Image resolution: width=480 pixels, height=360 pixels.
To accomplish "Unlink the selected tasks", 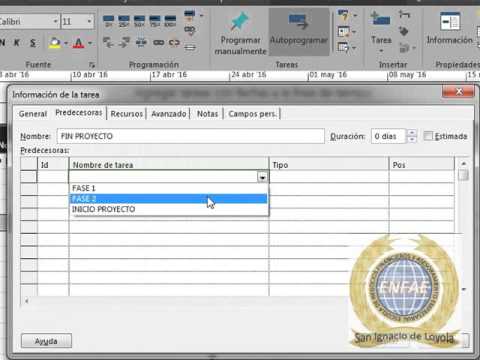I will pyautogui.click(x=174, y=43).
